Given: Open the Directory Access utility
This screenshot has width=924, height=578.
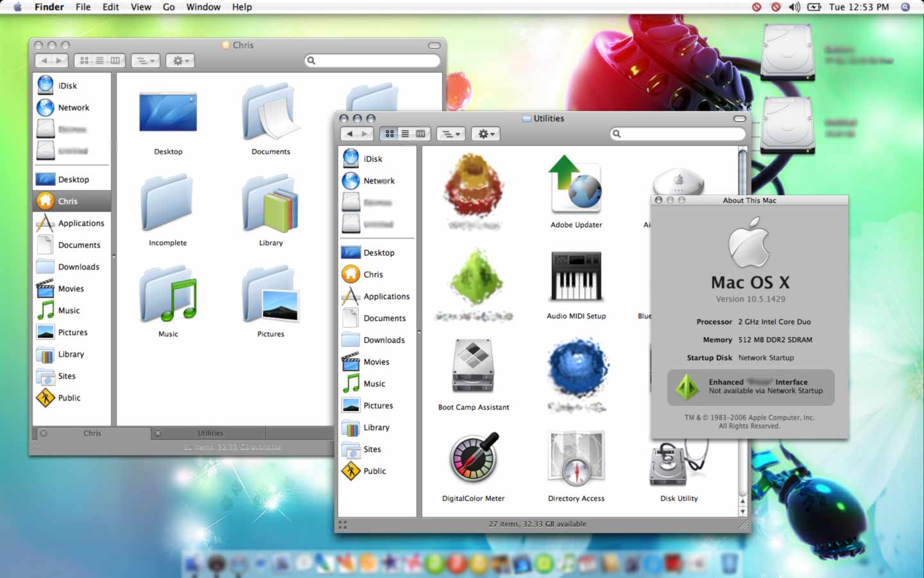Looking at the screenshot, I should 576,459.
